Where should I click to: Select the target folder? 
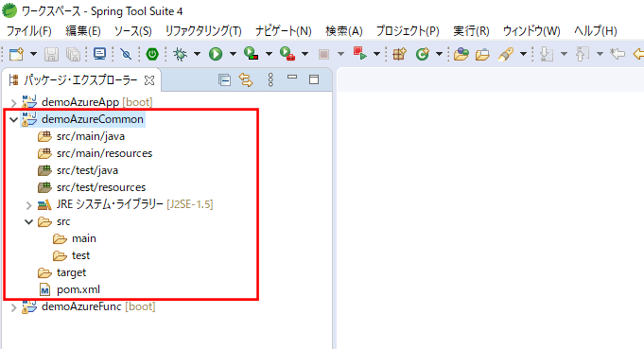coord(71,272)
